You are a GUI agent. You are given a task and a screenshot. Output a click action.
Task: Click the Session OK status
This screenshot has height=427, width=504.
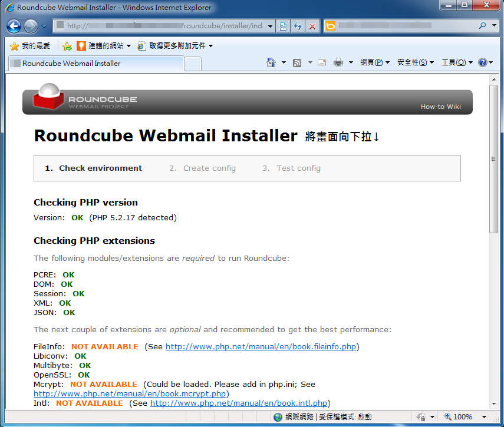pyautogui.click(x=78, y=294)
